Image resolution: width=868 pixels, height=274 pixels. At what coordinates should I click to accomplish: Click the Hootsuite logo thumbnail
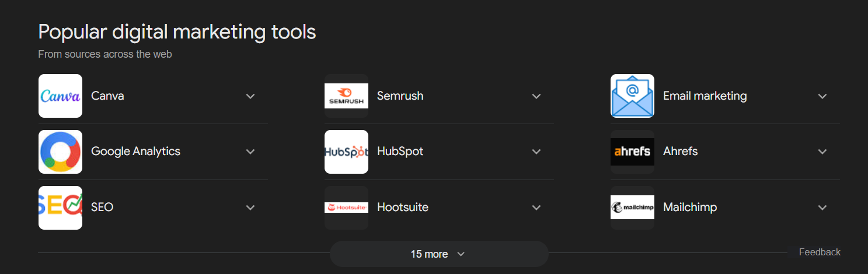346,208
